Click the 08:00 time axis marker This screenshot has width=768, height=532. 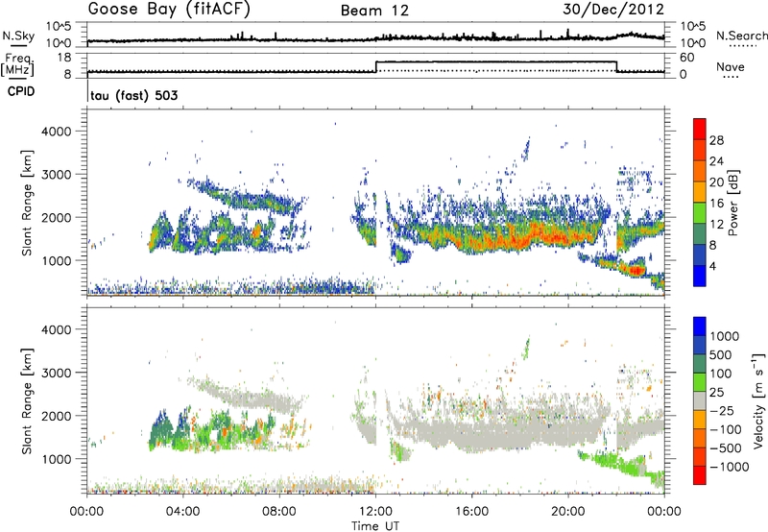pos(279,512)
